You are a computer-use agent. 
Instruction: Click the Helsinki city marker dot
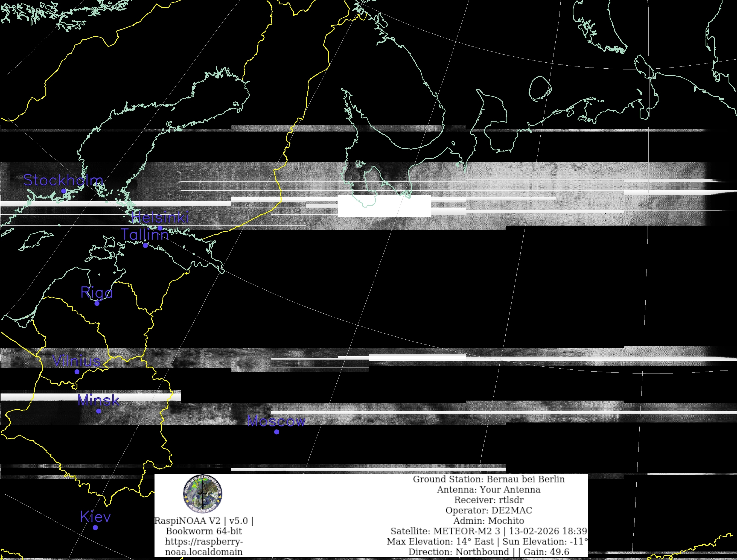160,228
